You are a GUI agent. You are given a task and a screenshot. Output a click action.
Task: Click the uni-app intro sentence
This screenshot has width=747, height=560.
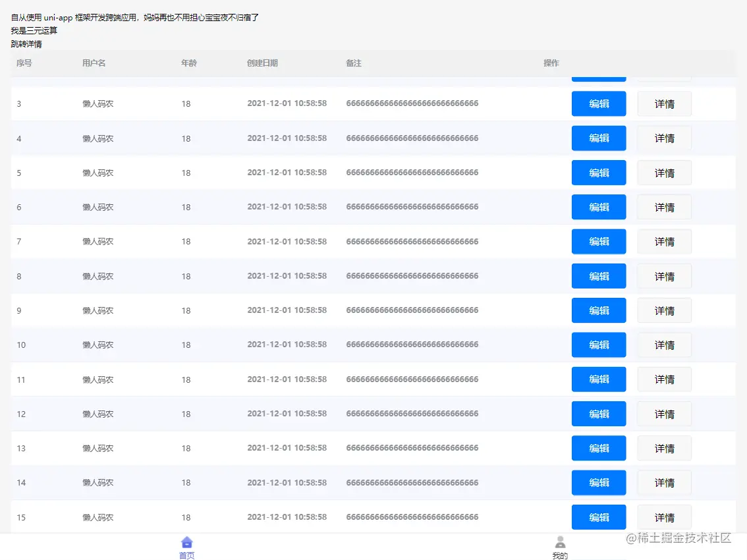tap(135, 18)
